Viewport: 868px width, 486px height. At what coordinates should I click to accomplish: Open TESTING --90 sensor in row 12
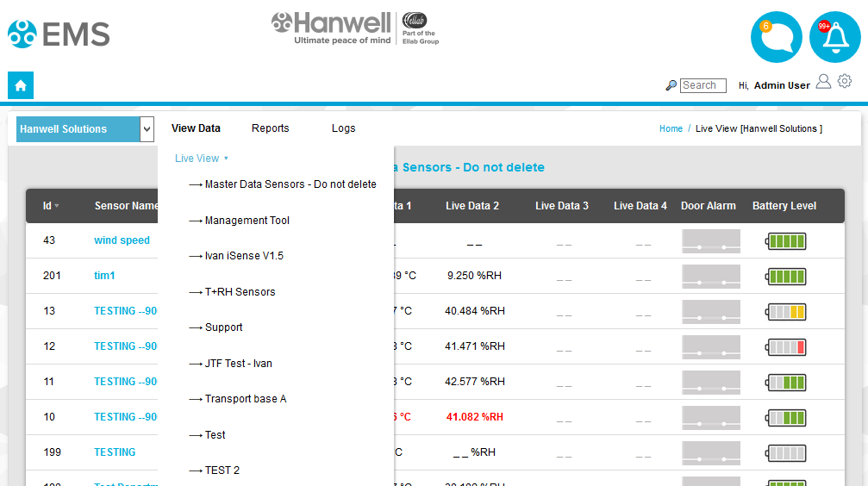pos(126,346)
